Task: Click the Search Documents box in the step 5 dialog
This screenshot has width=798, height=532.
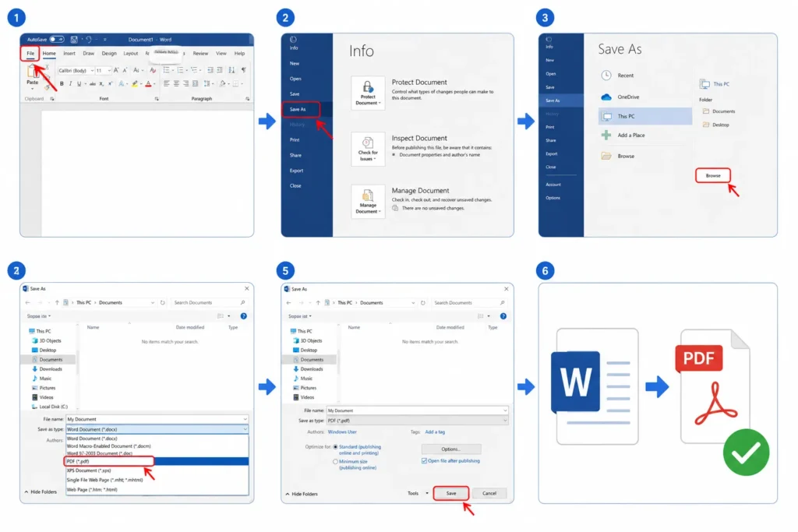Action: [468, 303]
